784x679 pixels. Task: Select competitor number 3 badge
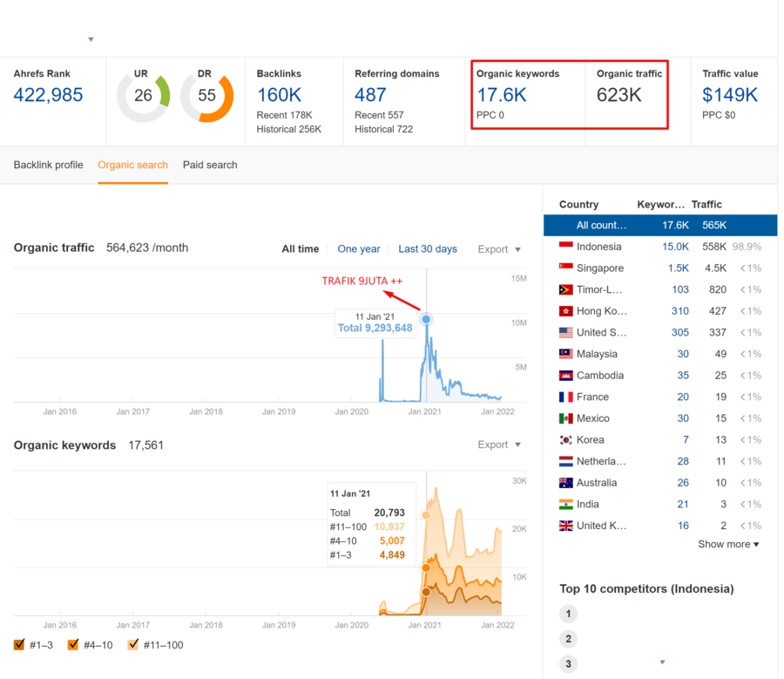click(568, 663)
